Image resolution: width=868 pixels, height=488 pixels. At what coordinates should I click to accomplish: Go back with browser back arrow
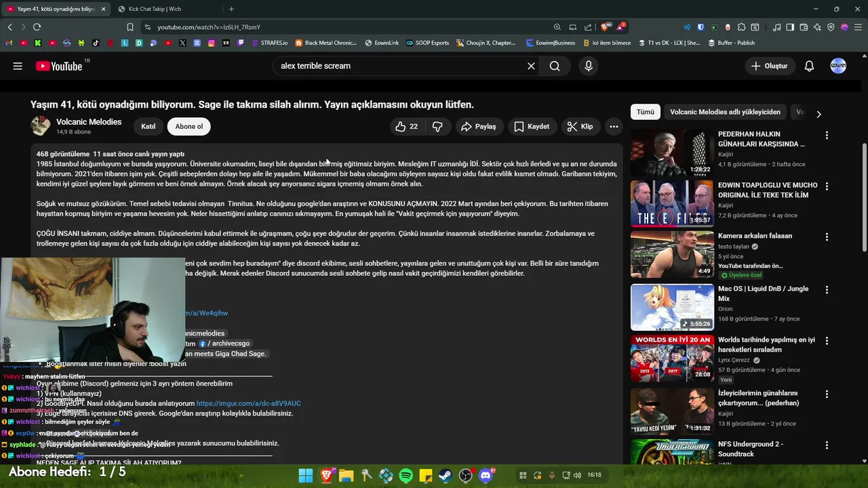click(x=9, y=27)
